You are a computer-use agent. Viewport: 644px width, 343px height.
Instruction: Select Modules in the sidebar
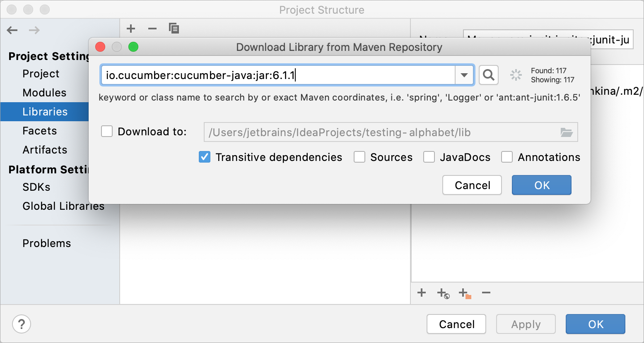(44, 93)
